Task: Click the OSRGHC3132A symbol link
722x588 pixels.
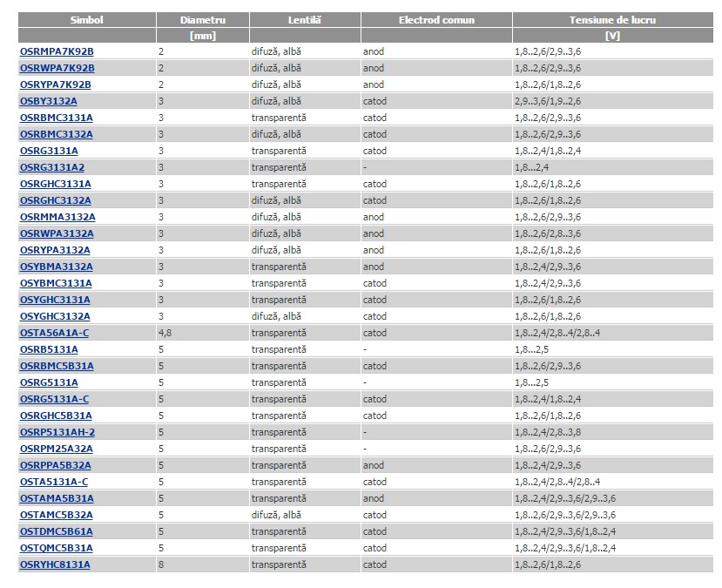Action: pos(55,200)
